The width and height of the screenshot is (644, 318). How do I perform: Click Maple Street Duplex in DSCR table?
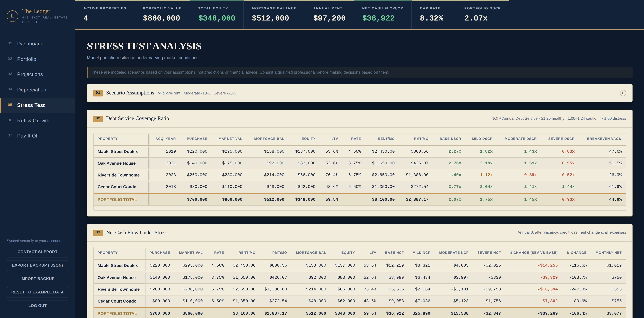pyautogui.click(x=117, y=151)
